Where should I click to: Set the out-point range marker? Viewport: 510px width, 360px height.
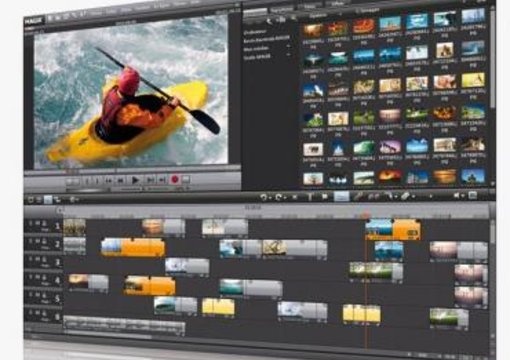pyautogui.click(x=97, y=181)
